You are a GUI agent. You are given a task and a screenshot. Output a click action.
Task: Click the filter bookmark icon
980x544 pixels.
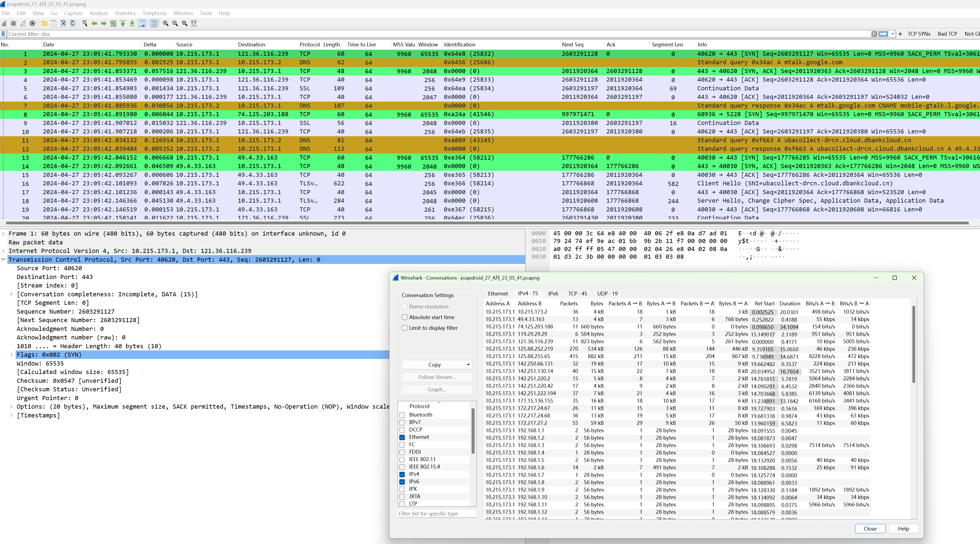pos(3,34)
